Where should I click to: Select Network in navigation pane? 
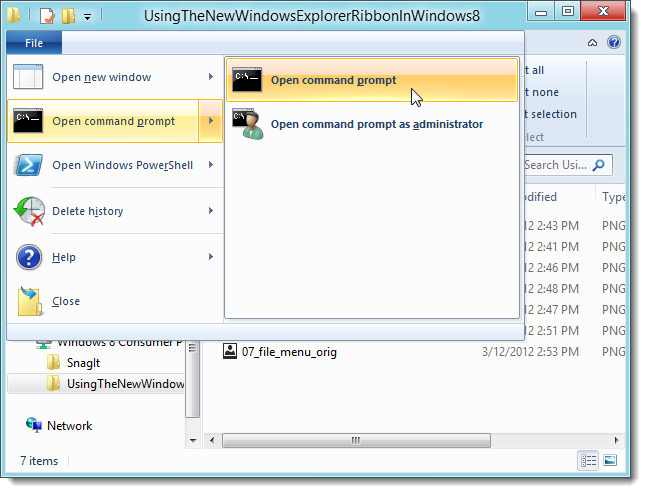pos(70,425)
